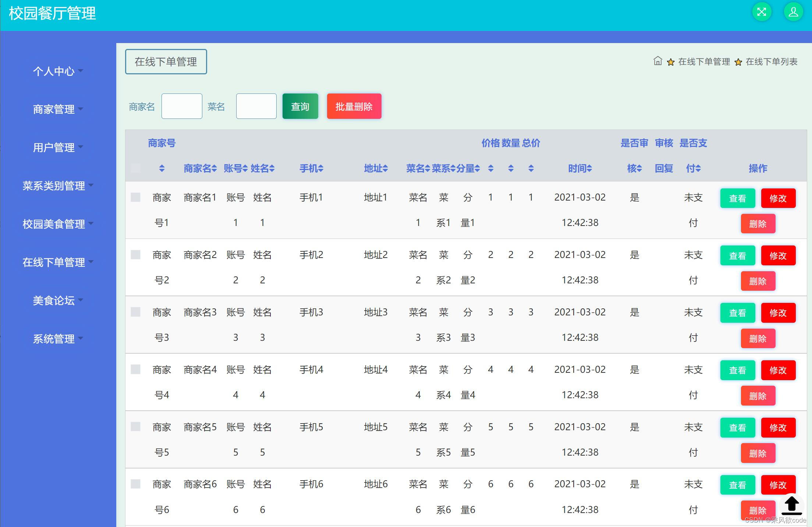Check the checkbox for the 商家号1 row
Screen dimensions: 812x527
tap(135, 197)
